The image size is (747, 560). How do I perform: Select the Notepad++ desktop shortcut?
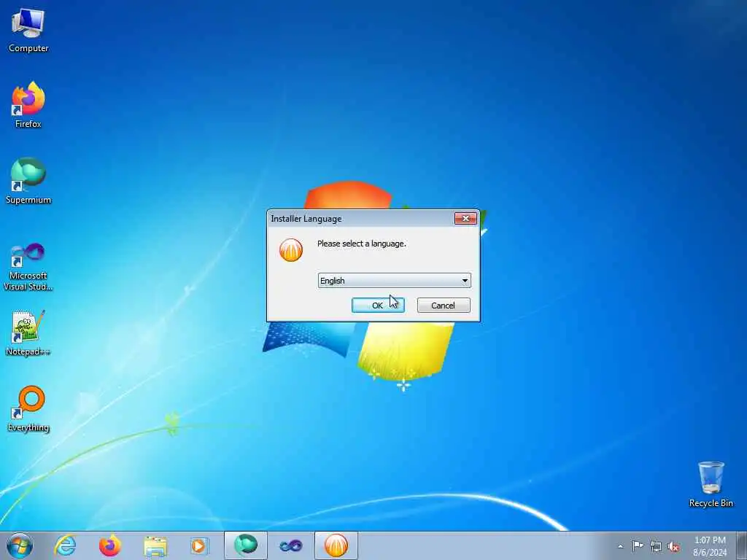pos(28,332)
